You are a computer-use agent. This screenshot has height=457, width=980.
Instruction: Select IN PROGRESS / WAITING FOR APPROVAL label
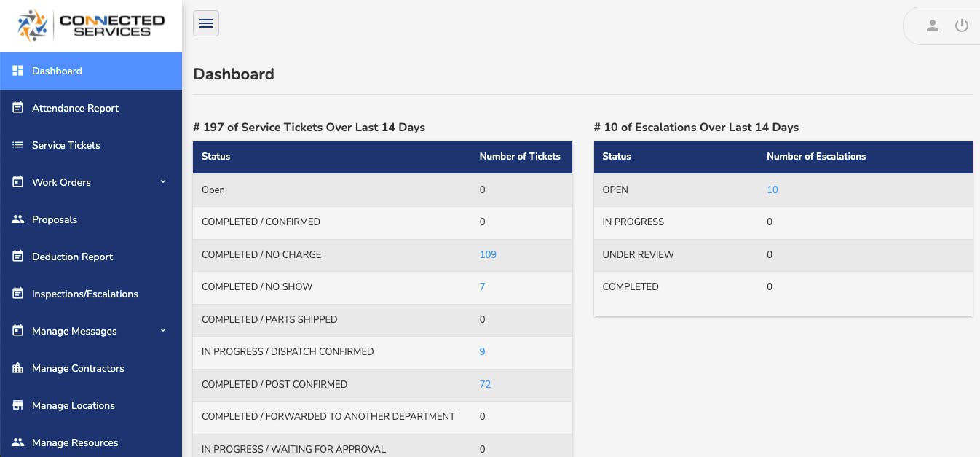coord(293,449)
